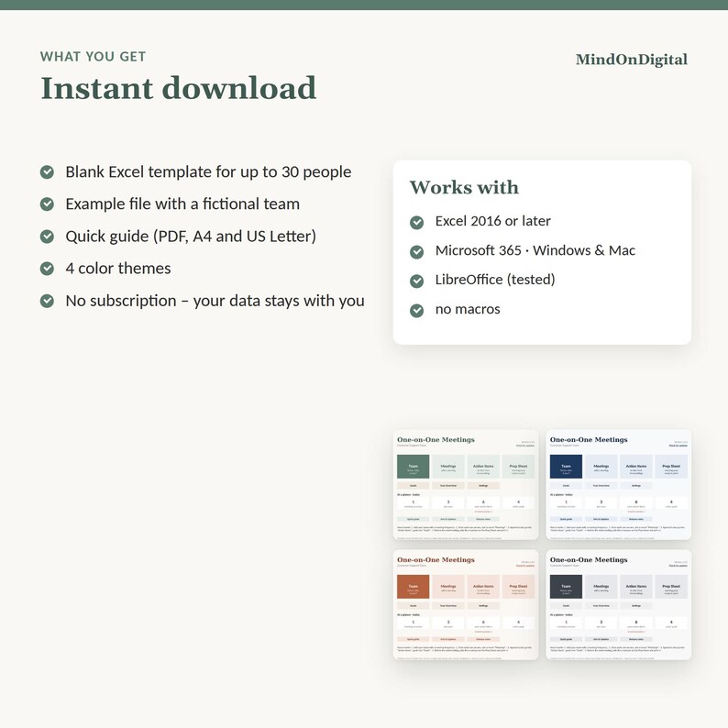The width and height of the screenshot is (728, 728).
Task: Click 'Microsoft 365 · Windows & Mac' text
Action: click(x=535, y=250)
